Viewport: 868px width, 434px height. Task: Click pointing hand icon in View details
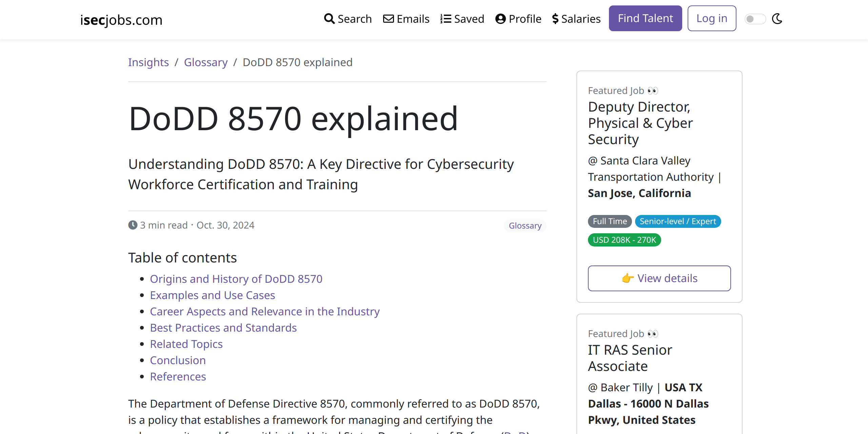point(628,278)
